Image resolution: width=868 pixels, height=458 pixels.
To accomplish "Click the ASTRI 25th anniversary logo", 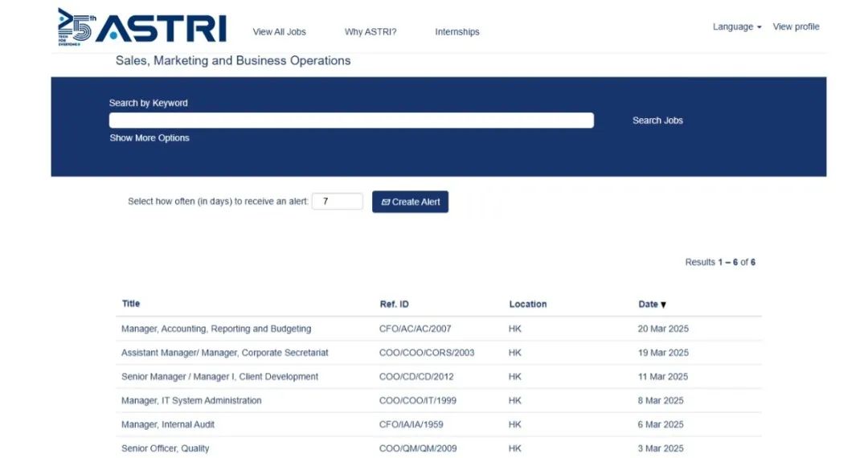I will coord(142,27).
